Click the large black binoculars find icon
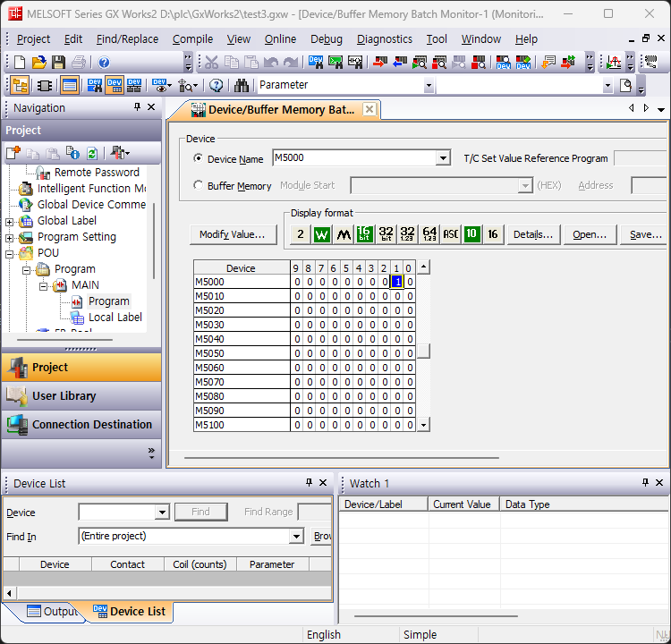671x644 pixels. (x=242, y=85)
